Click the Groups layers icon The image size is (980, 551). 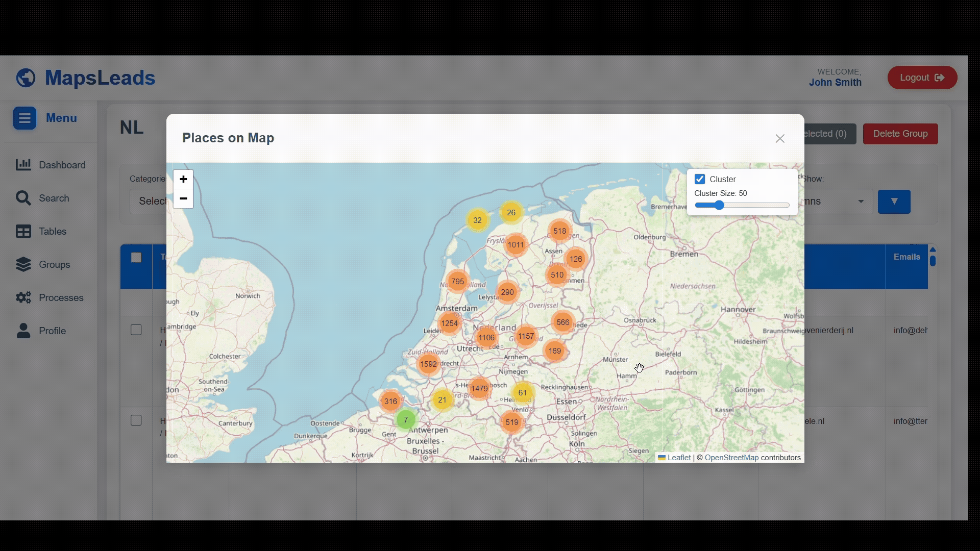click(x=23, y=264)
